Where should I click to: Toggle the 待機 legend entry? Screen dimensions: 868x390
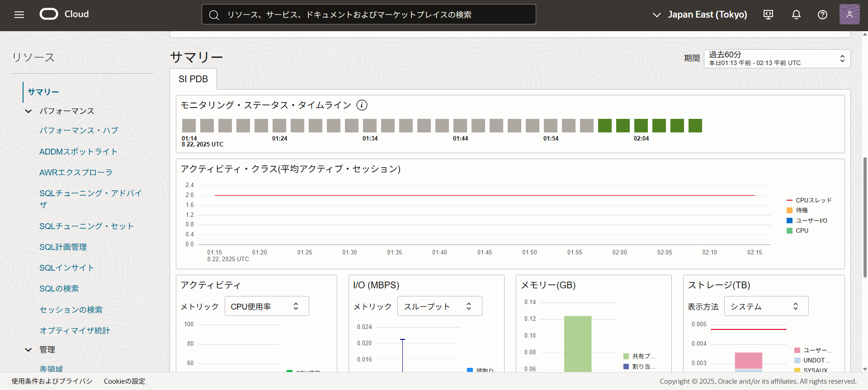(797, 210)
